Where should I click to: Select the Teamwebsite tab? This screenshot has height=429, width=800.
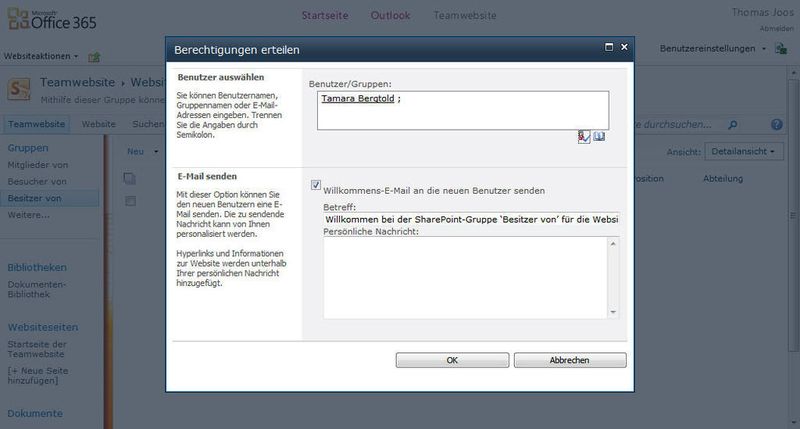pos(36,124)
